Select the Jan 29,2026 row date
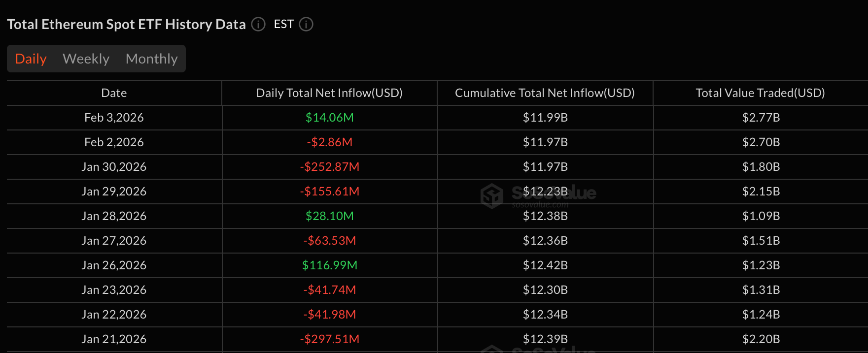Viewport: 868px width, 353px height. pyautogui.click(x=114, y=192)
